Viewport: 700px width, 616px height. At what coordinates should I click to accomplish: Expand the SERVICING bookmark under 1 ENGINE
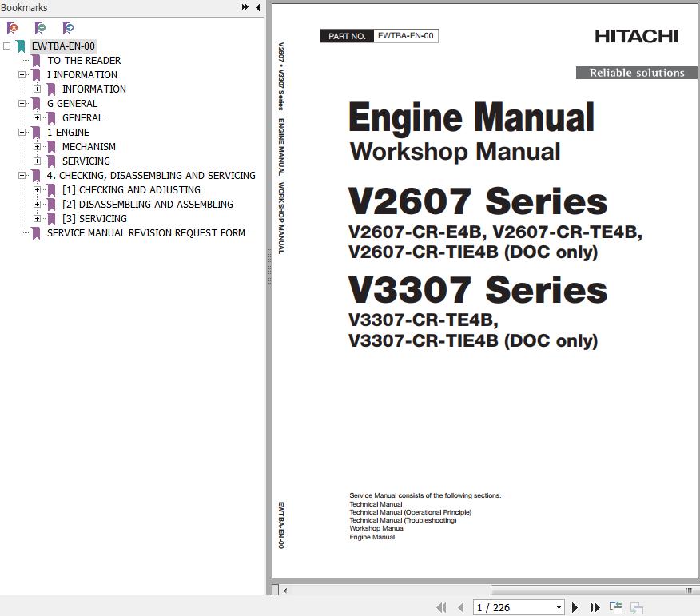(x=37, y=161)
